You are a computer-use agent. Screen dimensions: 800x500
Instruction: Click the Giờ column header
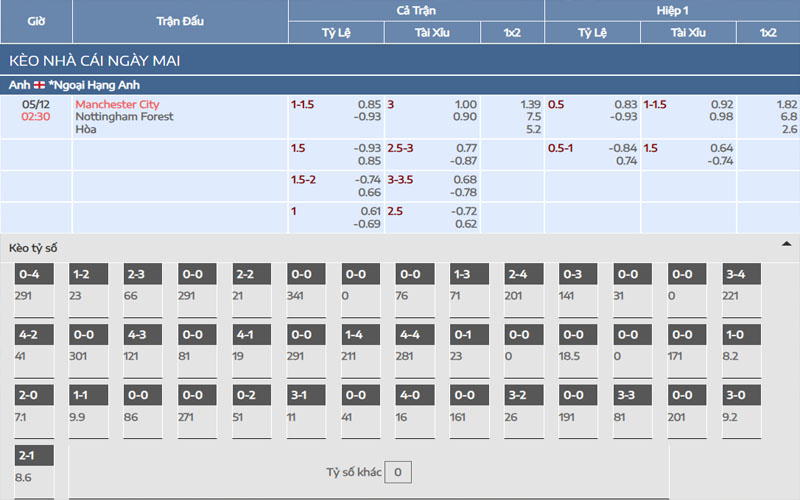(36, 21)
